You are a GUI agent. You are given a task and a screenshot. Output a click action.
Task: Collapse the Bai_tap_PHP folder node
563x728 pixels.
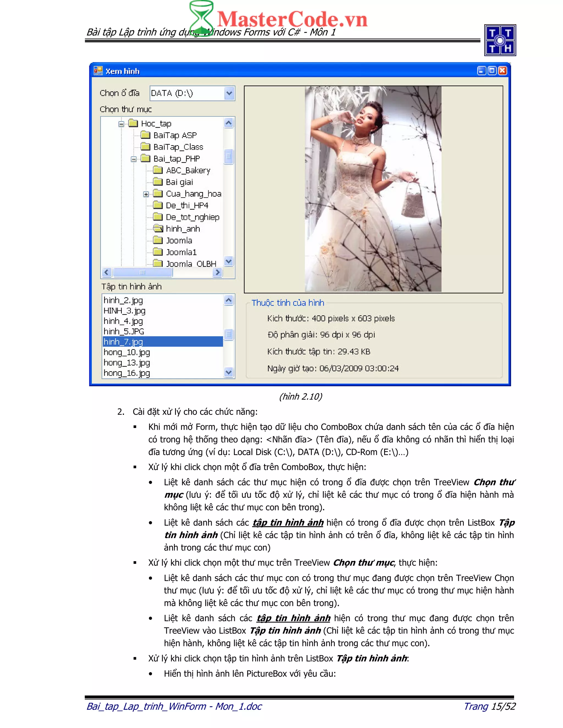(134, 159)
